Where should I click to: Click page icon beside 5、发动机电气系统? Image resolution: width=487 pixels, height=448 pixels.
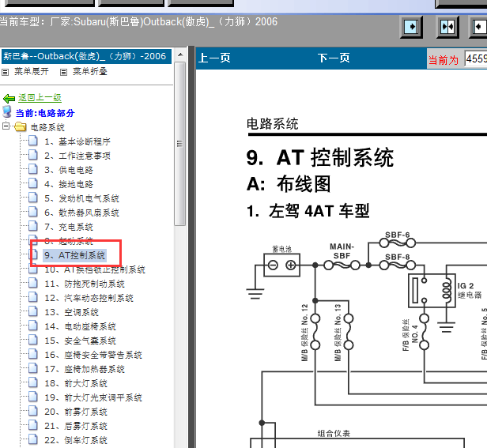(33, 198)
